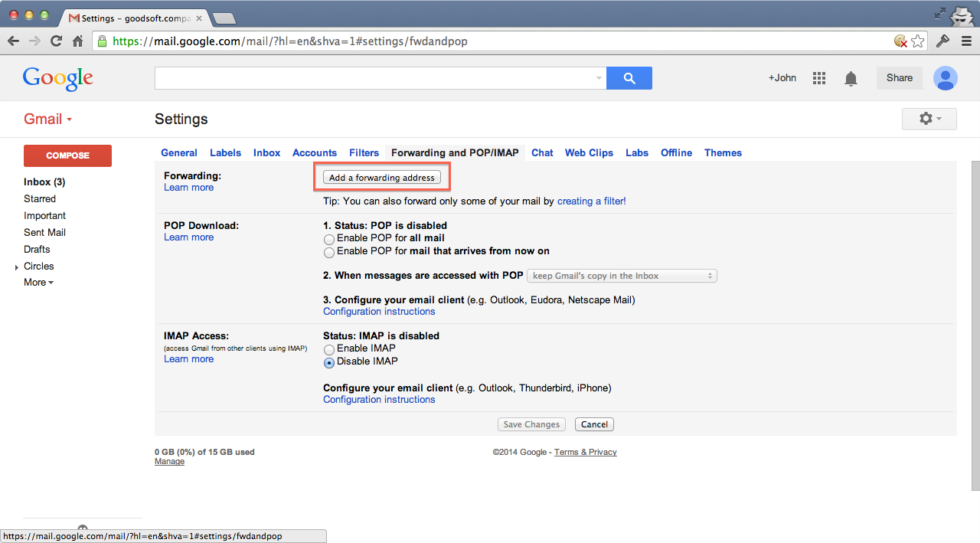Select Enable POP for all mail

[329, 239]
